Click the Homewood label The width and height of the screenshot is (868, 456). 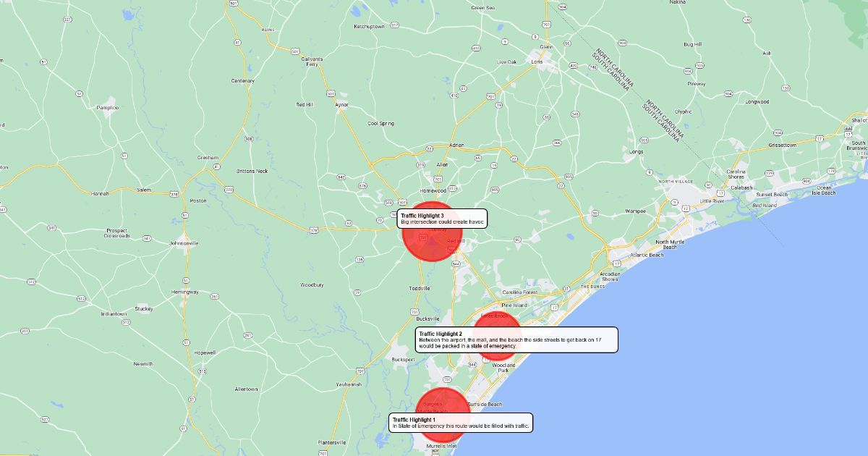click(433, 190)
